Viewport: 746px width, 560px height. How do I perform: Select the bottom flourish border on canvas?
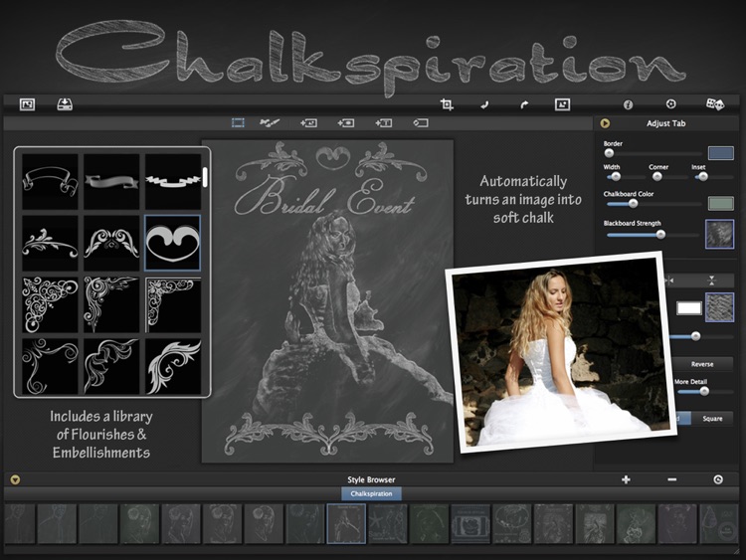pyautogui.click(x=329, y=434)
